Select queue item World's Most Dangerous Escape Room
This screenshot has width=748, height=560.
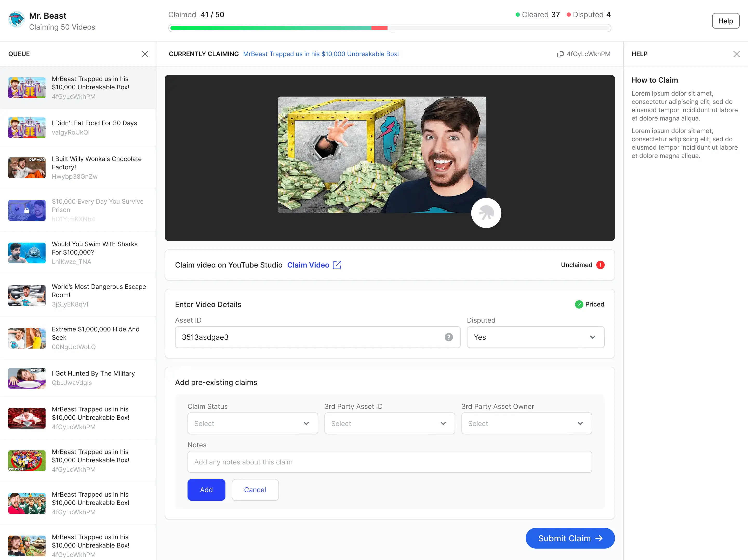(x=78, y=296)
